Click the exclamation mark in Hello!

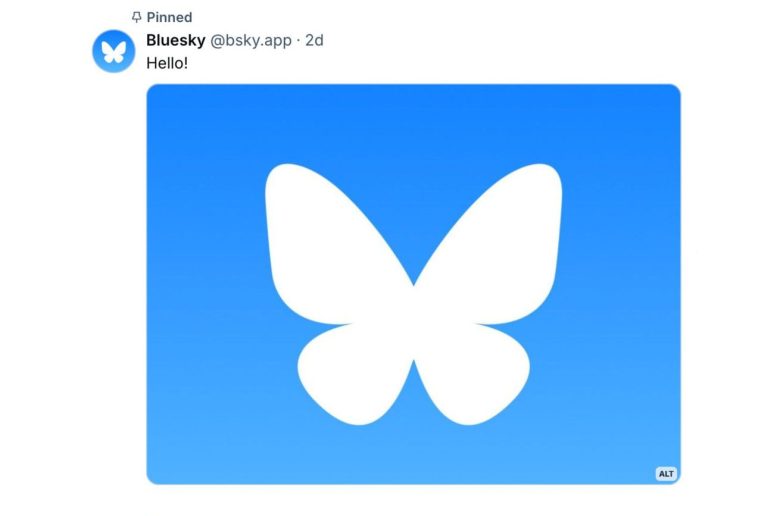(186, 63)
